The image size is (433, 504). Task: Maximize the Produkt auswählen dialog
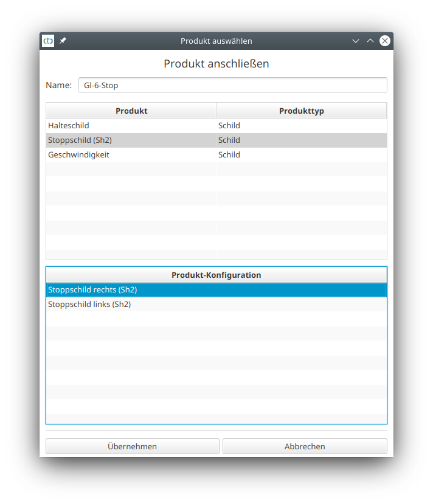[x=370, y=41]
